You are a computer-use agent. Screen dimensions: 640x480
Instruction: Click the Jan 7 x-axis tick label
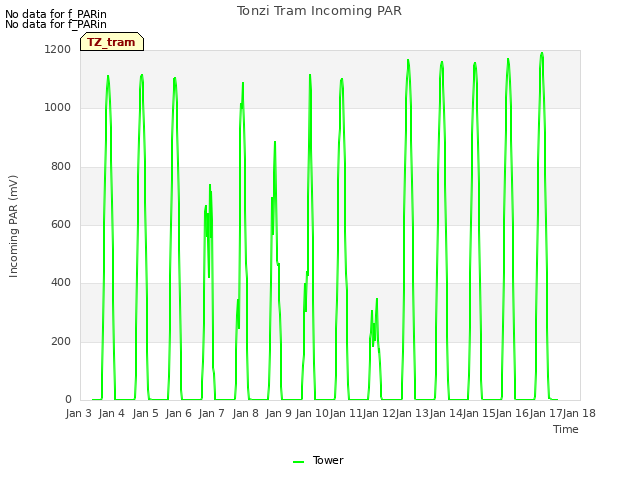point(211,413)
